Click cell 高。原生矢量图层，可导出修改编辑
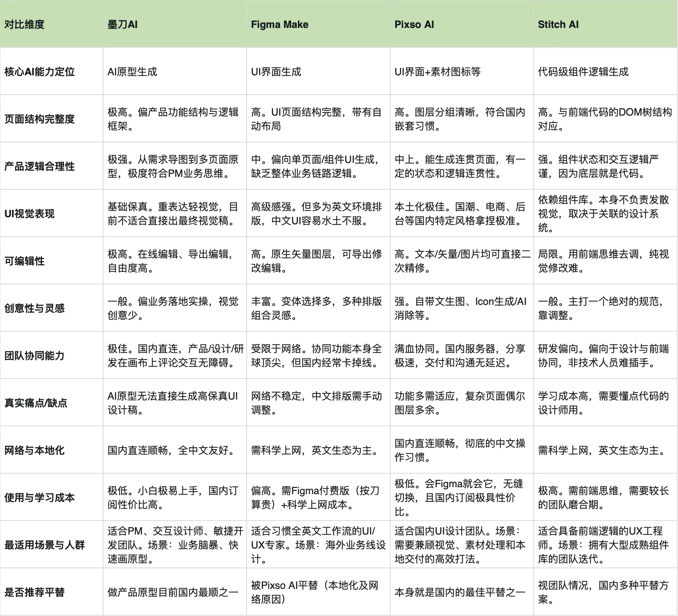This screenshot has height=616, width=678. pyautogui.click(x=318, y=261)
